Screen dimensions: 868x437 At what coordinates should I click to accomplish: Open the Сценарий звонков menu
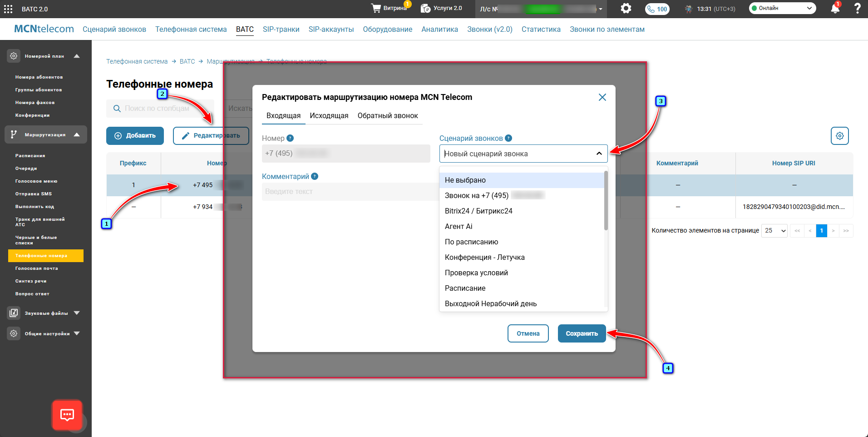coord(114,29)
